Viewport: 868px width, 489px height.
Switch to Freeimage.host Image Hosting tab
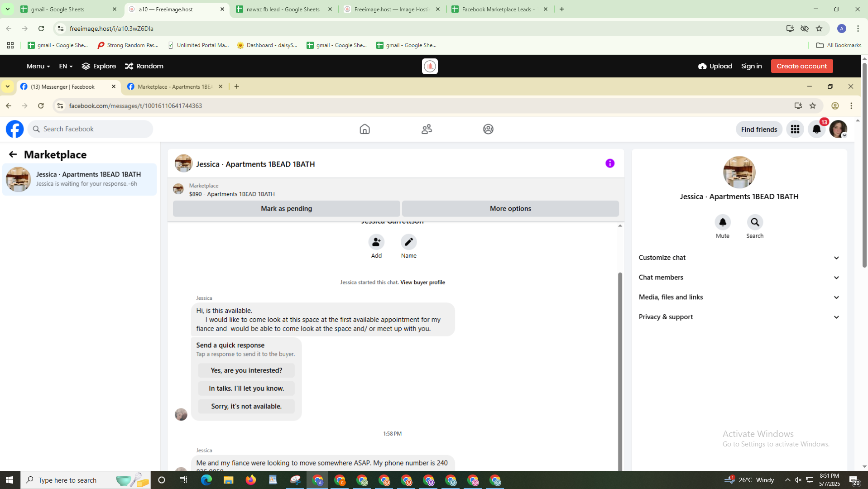pyautogui.click(x=392, y=9)
